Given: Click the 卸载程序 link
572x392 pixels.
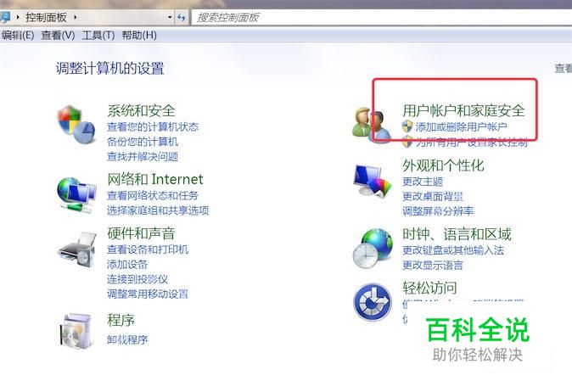Looking at the screenshot, I should pos(127,339).
